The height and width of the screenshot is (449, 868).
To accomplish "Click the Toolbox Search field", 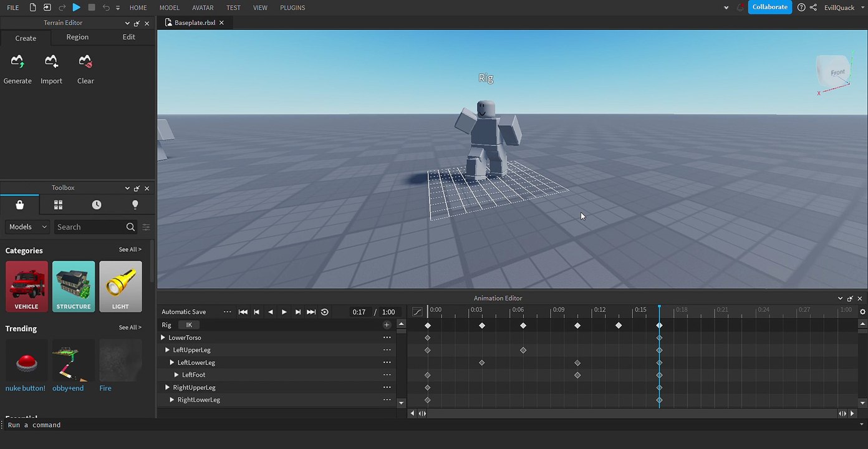I will click(x=90, y=227).
